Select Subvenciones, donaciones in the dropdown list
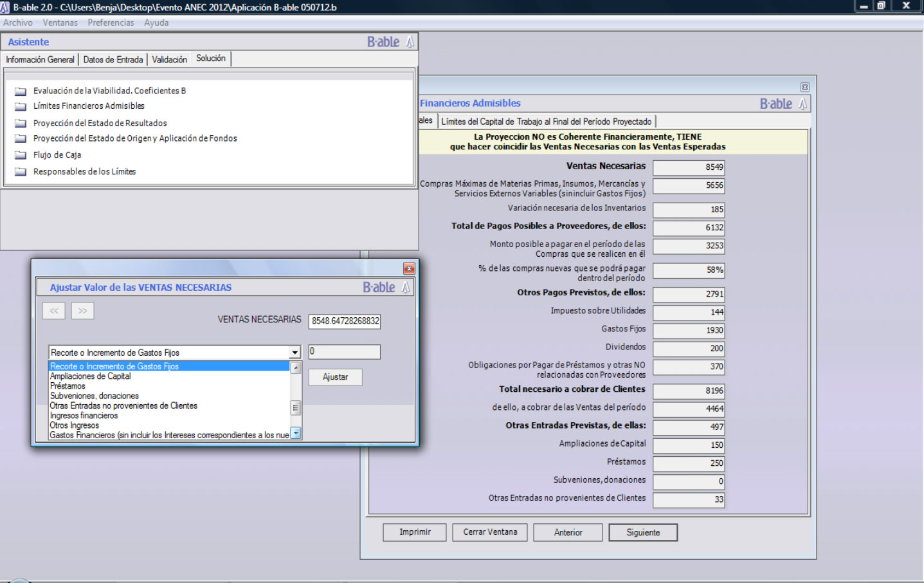 tap(94, 396)
